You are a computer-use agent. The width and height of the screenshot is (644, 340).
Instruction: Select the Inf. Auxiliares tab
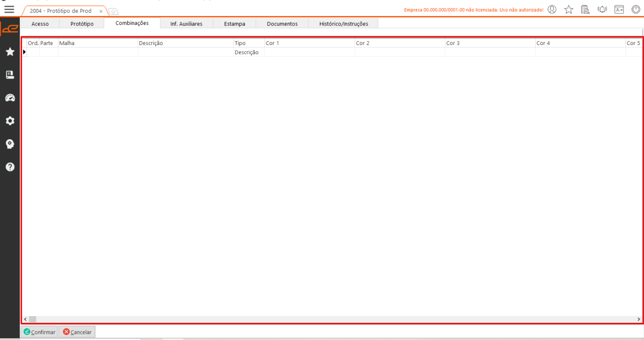186,24
